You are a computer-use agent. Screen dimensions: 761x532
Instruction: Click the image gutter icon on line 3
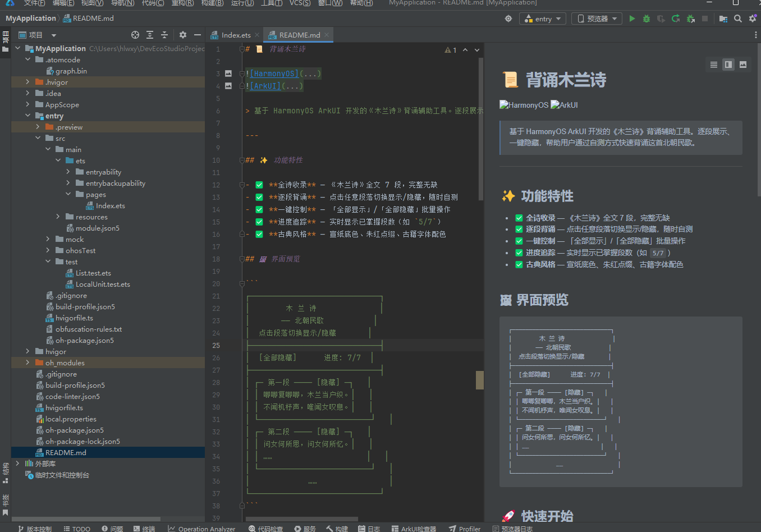[228, 74]
